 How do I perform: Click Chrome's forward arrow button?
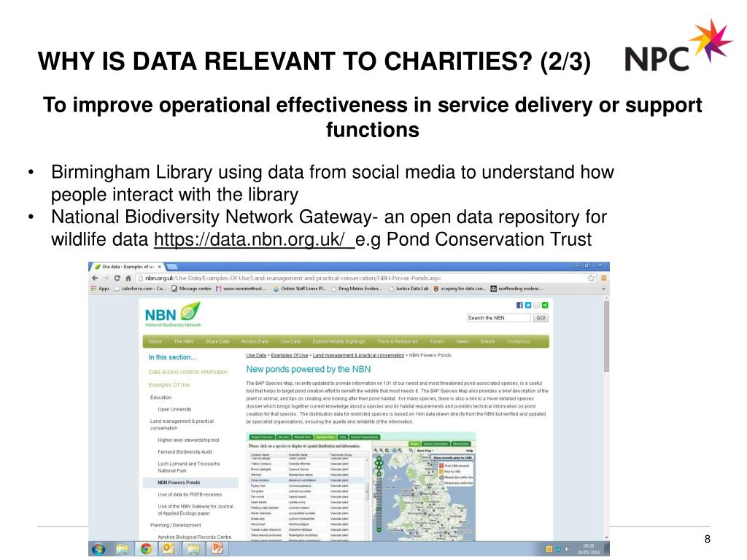click(x=106, y=278)
